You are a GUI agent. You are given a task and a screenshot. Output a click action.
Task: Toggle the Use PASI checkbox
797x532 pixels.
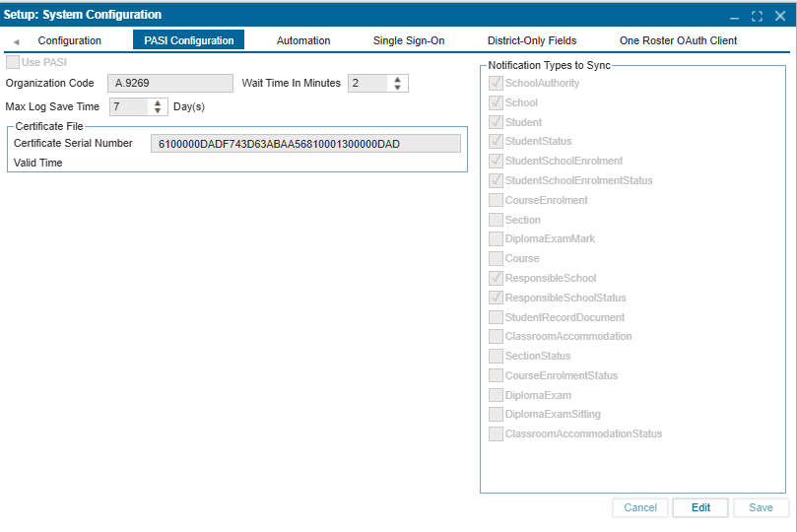coord(13,62)
